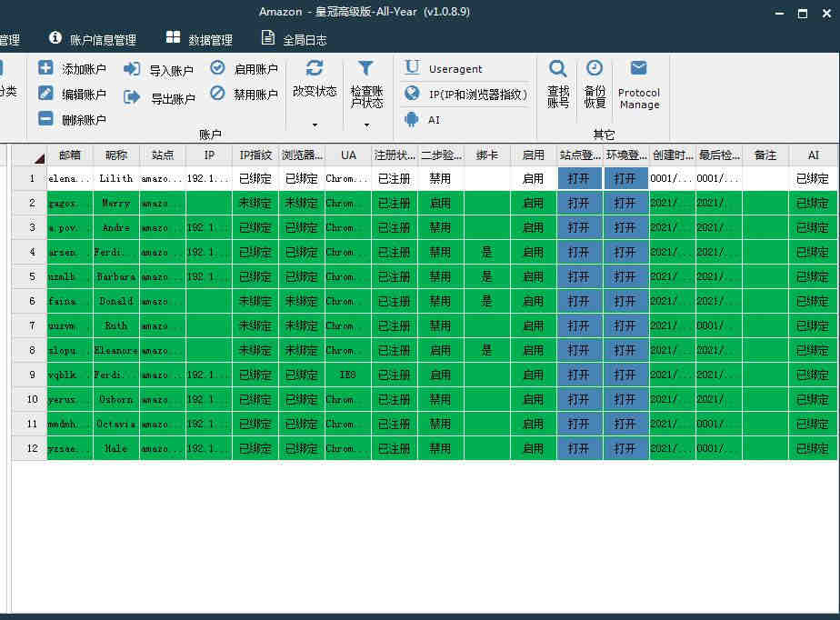Viewport: 840px width, 620px height.
Task: Sort by the 绑卡 column header
Action: click(x=487, y=155)
